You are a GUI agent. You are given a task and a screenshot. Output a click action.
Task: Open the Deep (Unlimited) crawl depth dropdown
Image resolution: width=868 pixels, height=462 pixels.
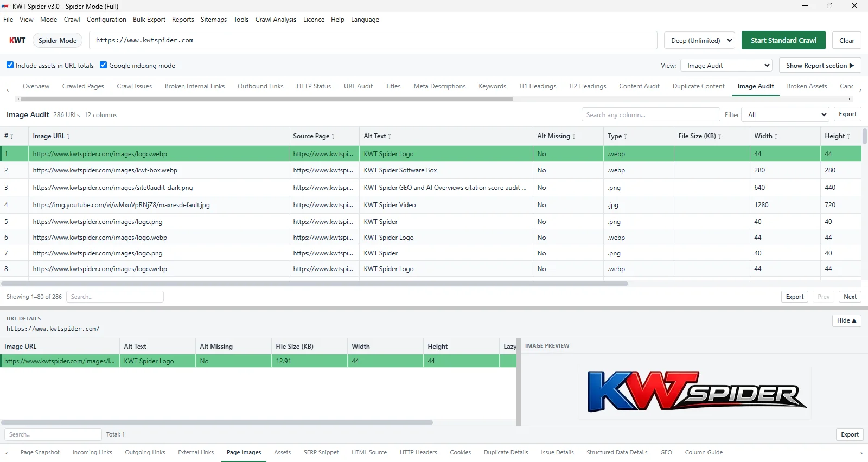[699, 40]
